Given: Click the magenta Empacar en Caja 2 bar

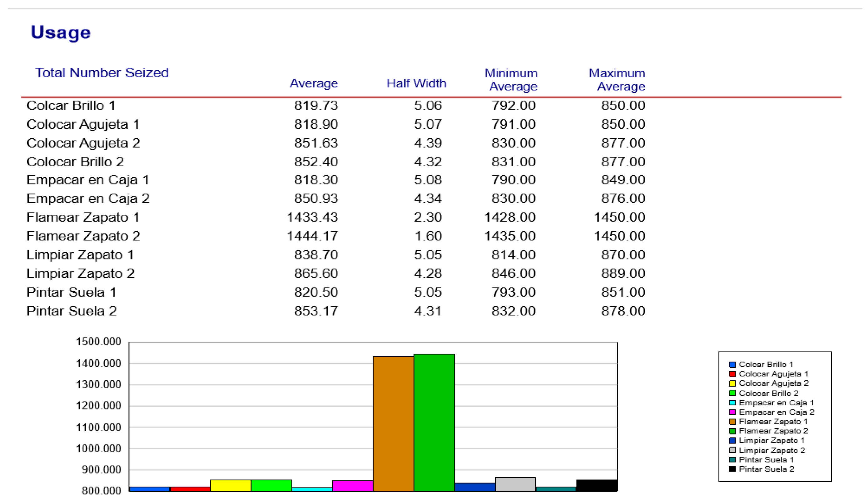Looking at the screenshot, I should click(353, 486).
